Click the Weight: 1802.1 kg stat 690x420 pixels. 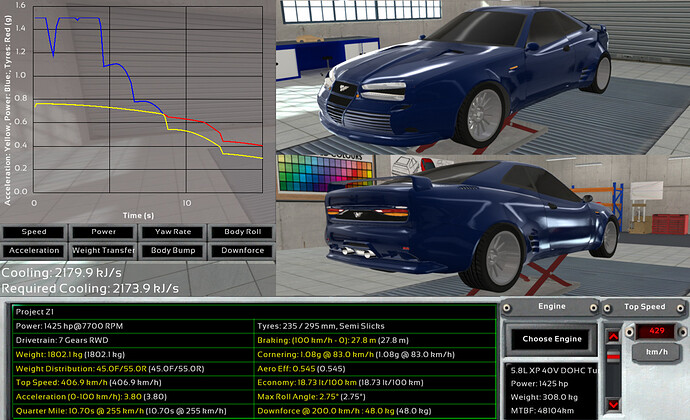click(x=133, y=354)
